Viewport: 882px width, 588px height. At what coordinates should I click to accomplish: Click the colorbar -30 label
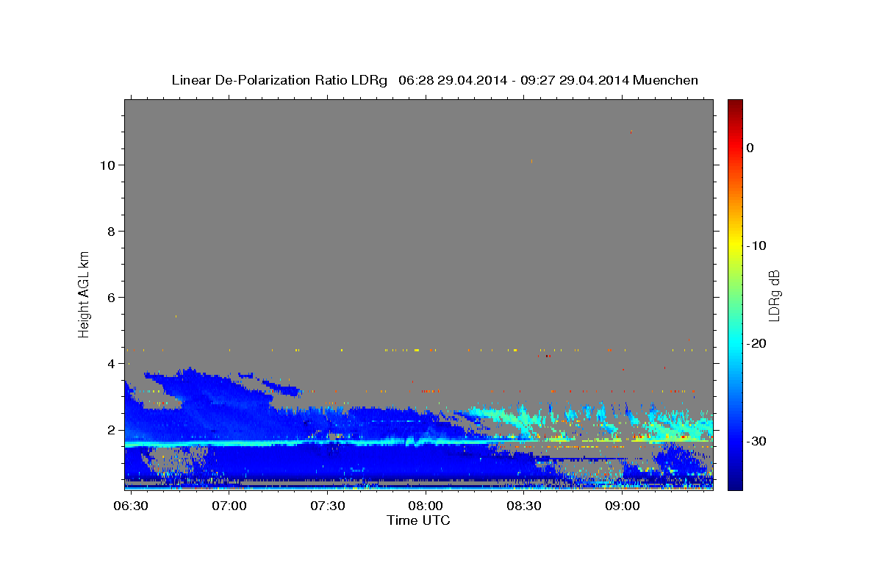tap(757, 441)
